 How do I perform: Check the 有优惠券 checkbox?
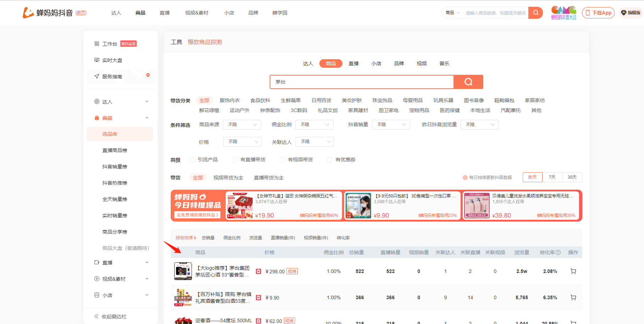tap(330, 160)
